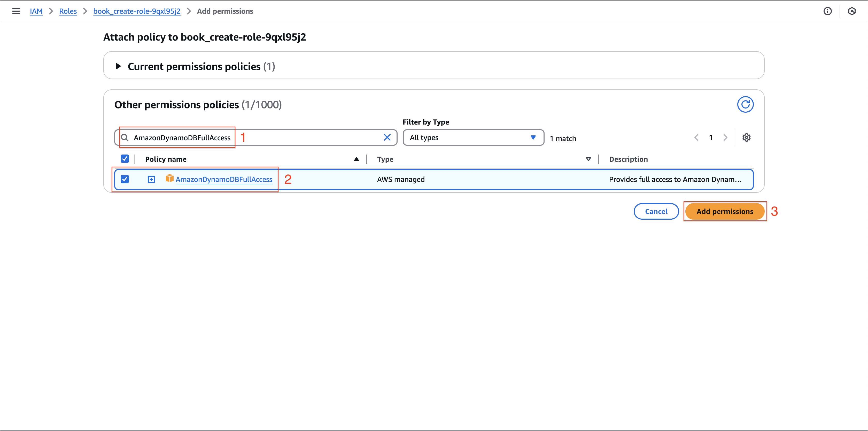Click the Type column header
Screen dimensions: 868x431
[x=385, y=159]
